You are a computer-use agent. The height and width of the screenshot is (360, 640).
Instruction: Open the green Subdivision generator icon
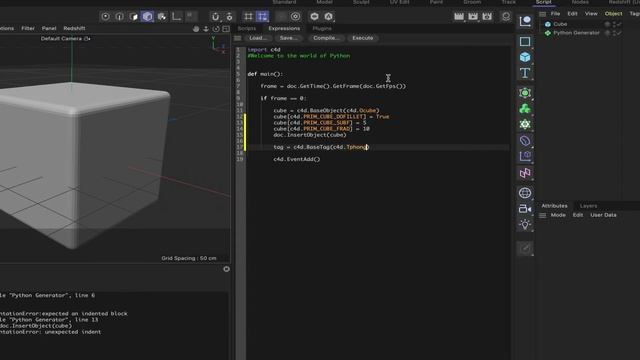pos(525,93)
